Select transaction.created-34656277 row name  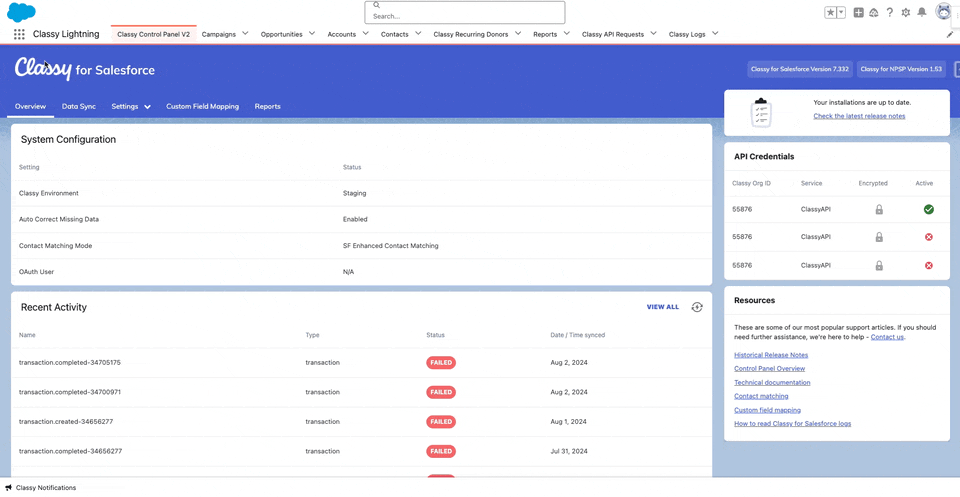point(66,422)
